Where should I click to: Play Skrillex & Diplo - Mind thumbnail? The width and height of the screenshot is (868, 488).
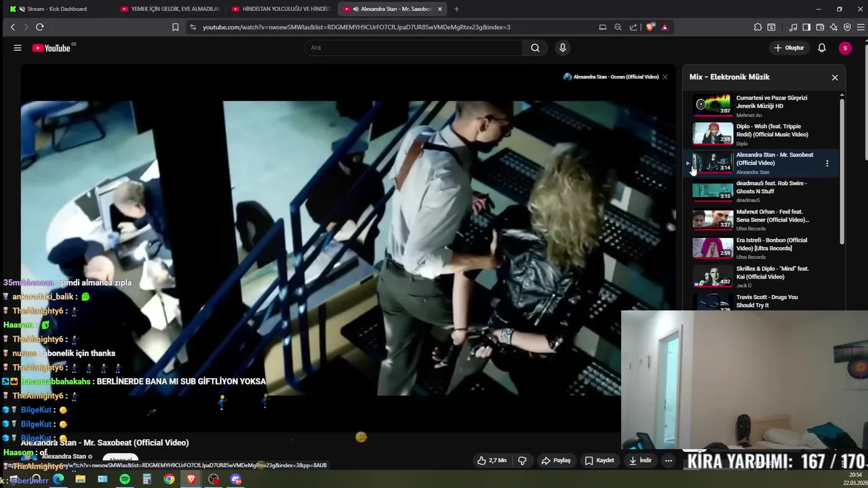[x=713, y=275]
